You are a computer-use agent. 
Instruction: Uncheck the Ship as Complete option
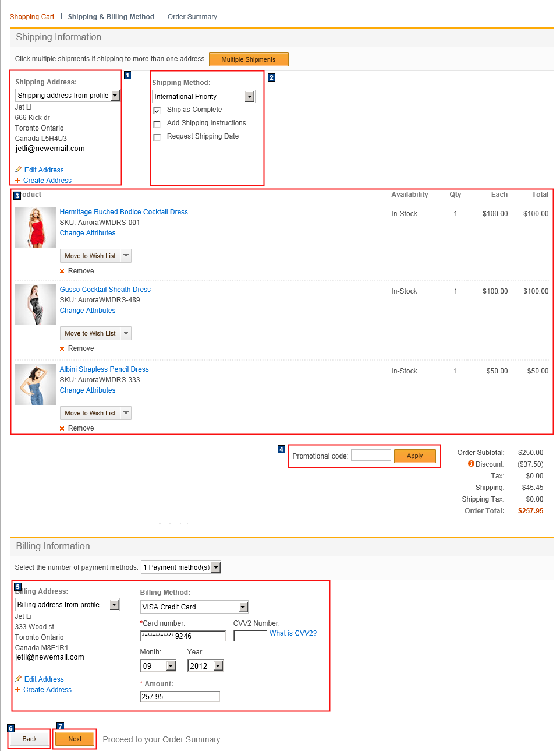(157, 110)
